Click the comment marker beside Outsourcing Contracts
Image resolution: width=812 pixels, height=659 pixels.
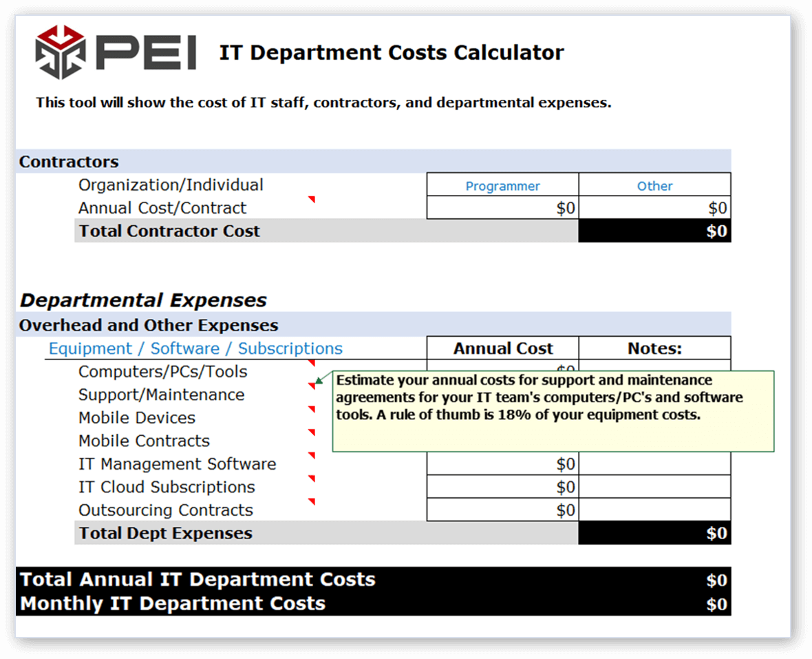(x=312, y=501)
